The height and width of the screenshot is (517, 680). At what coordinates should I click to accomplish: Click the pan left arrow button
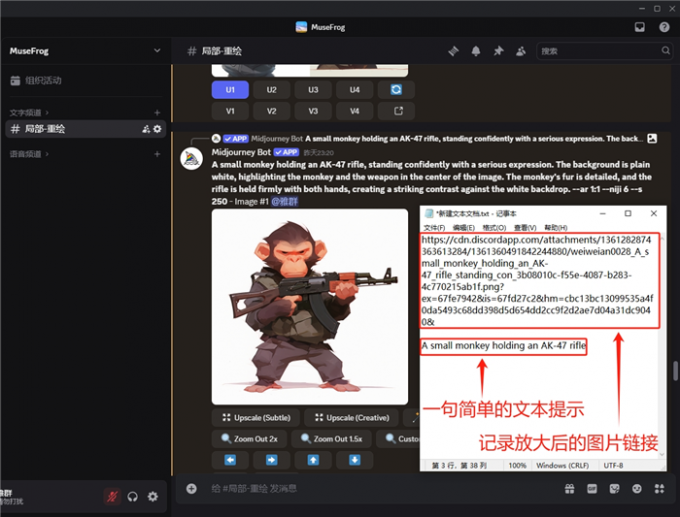point(230,460)
